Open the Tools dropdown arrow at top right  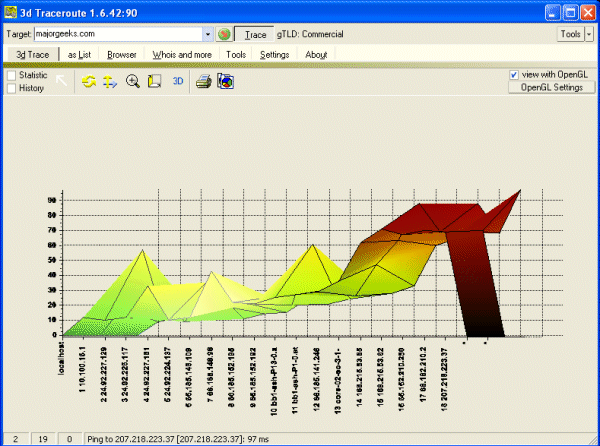[x=588, y=34]
